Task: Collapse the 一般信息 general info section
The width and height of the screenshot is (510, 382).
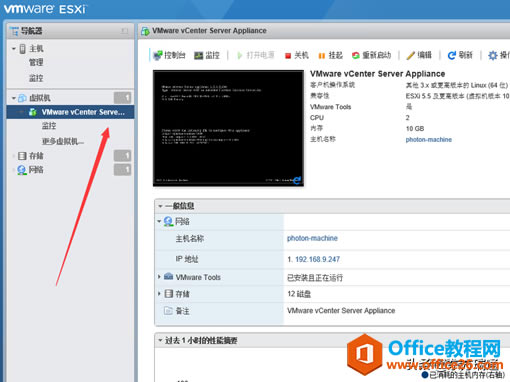Action: coord(160,206)
